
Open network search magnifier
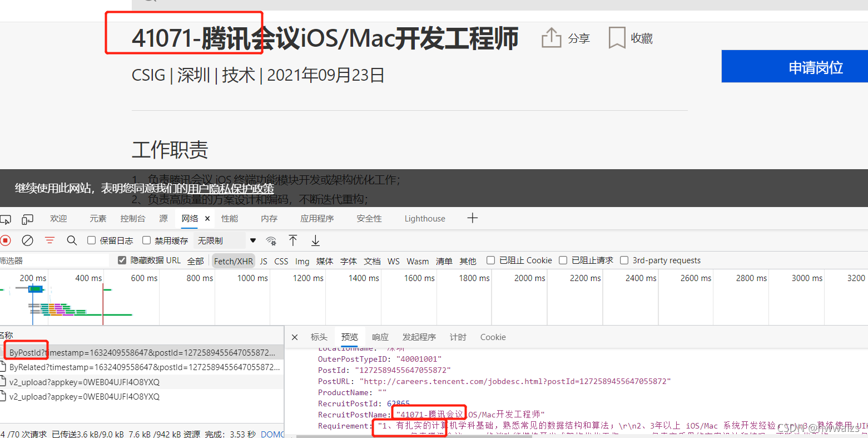pos(72,240)
